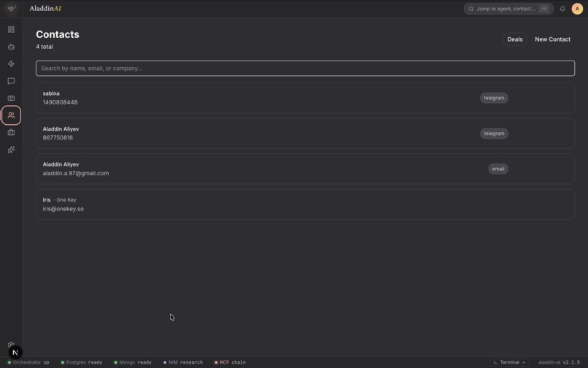The width and height of the screenshot is (588, 368).
Task: Click the NIM research status entry
Action: pos(183,362)
